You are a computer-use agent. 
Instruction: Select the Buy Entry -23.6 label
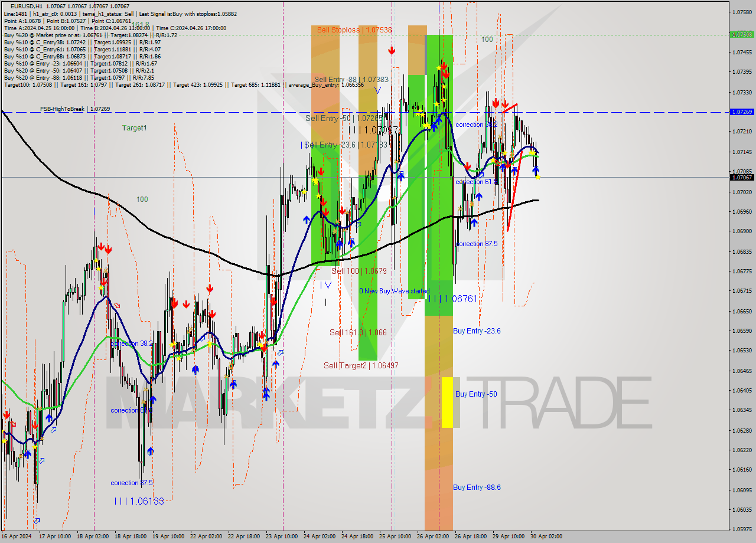click(x=477, y=331)
